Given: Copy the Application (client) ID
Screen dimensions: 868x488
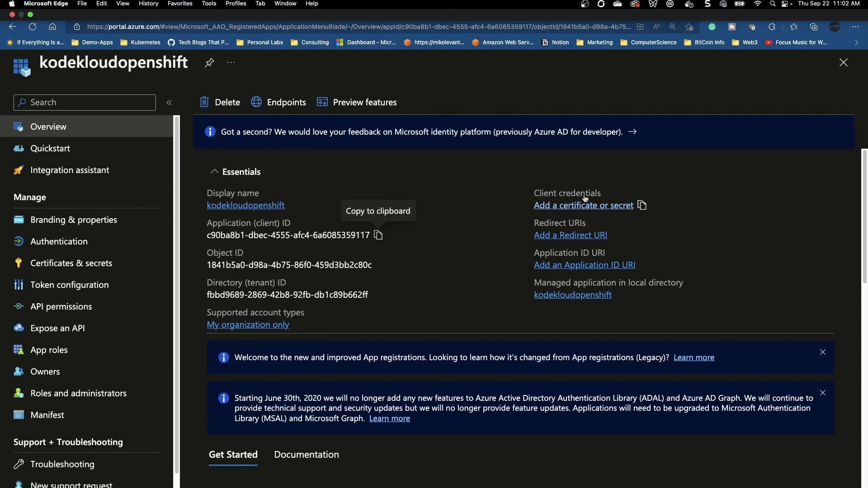Looking at the screenshot, I should click(x=378, y=235).
